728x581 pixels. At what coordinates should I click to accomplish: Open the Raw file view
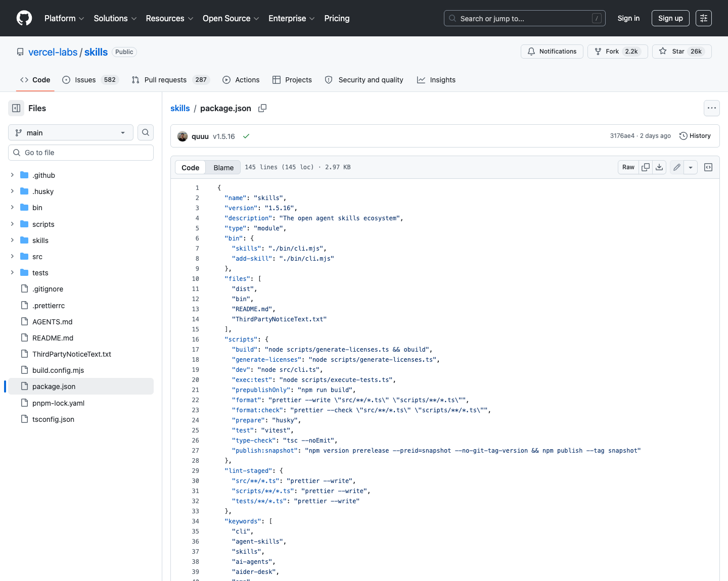[628, 167]
